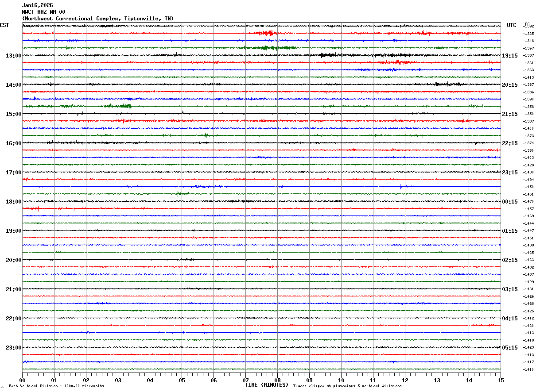Click minute axis tick label 07

(x=245, y=380)
